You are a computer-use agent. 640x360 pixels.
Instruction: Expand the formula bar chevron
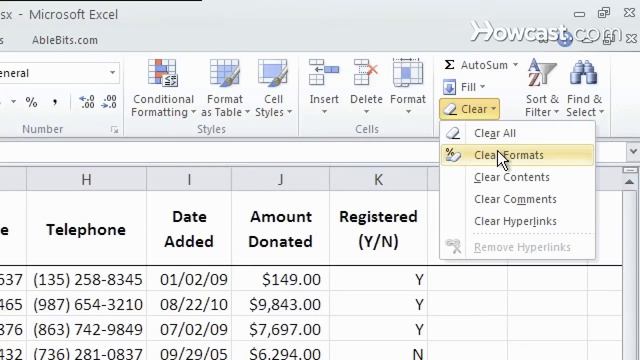coord(633,151)
